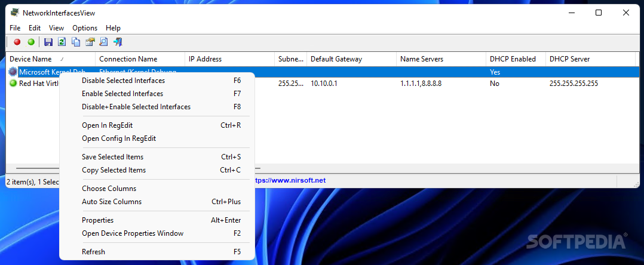This screenshot has height=265, width=644.
Task: Sort by the DHCP Server column header
Action: click(591, 59)
